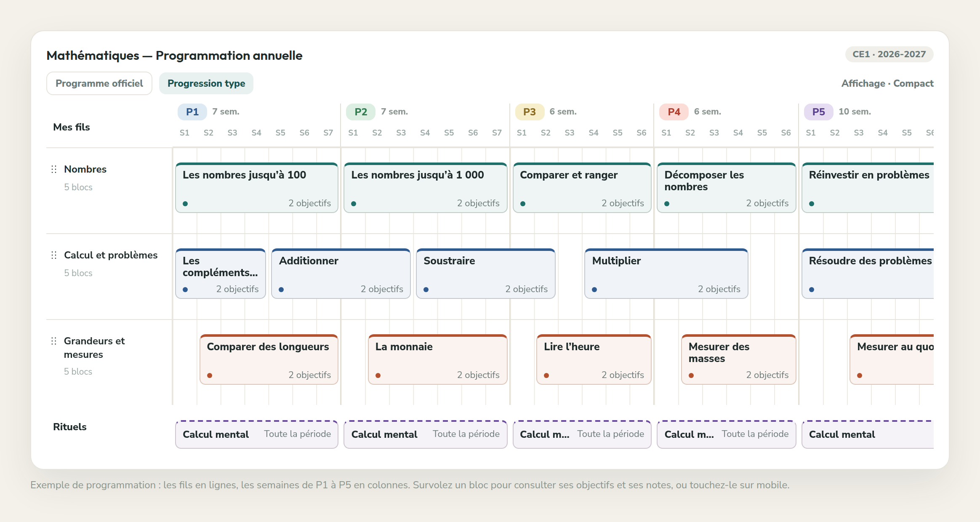Open the Calcul mental ritual in period P1
Screen dimensions: 980x522
(257, 434)
